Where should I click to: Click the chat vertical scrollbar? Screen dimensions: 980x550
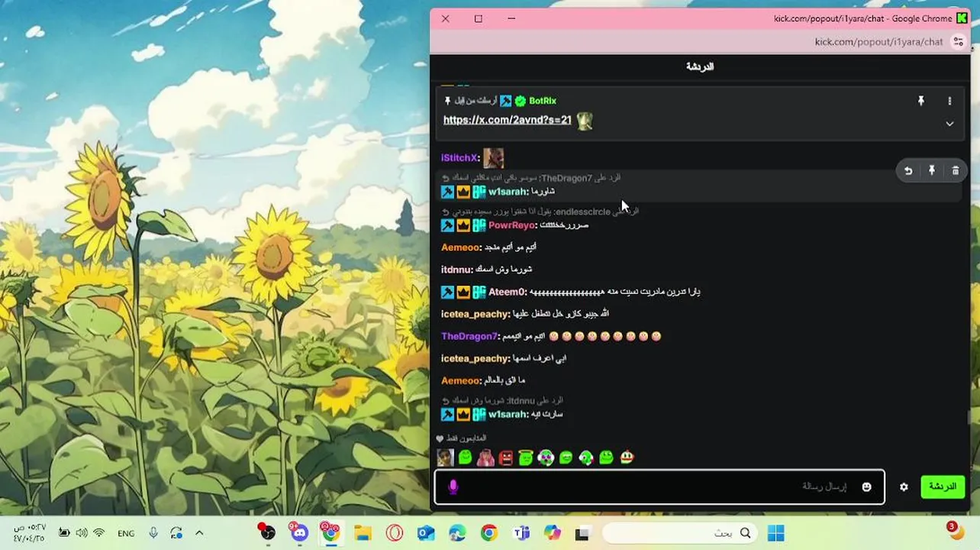970,417
